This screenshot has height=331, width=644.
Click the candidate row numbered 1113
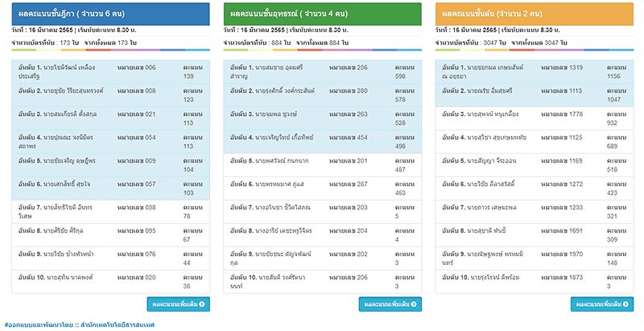click(534, 95)
